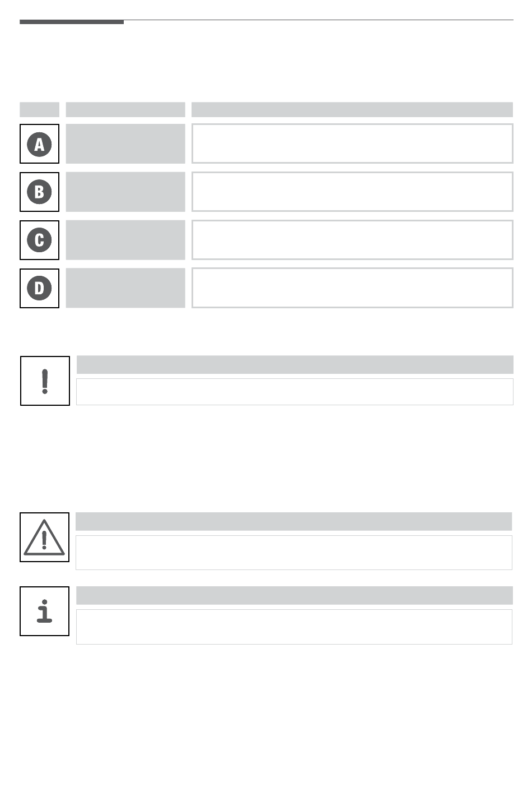
Task: Select the white description box in row C
Action: tap(352, 240)
